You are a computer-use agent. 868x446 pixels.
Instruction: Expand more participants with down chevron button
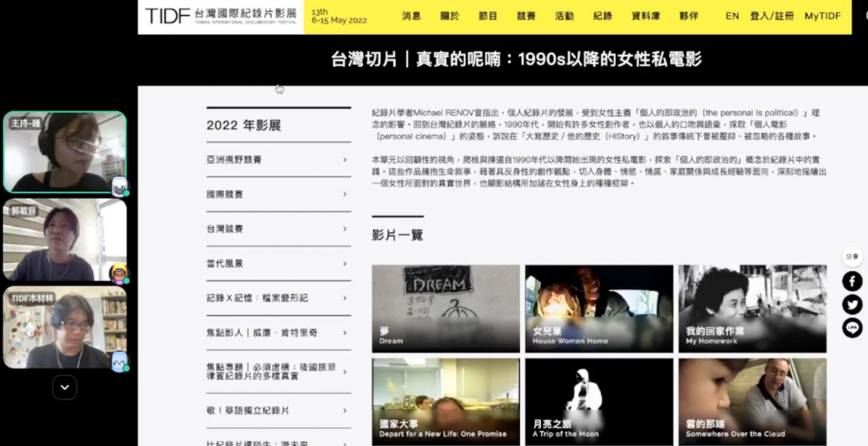point(64,387)
